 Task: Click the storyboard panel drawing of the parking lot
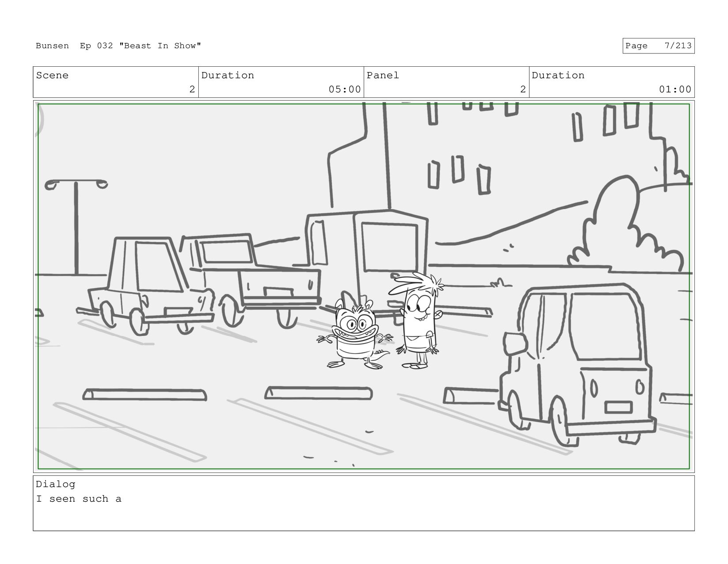(364, 286)
